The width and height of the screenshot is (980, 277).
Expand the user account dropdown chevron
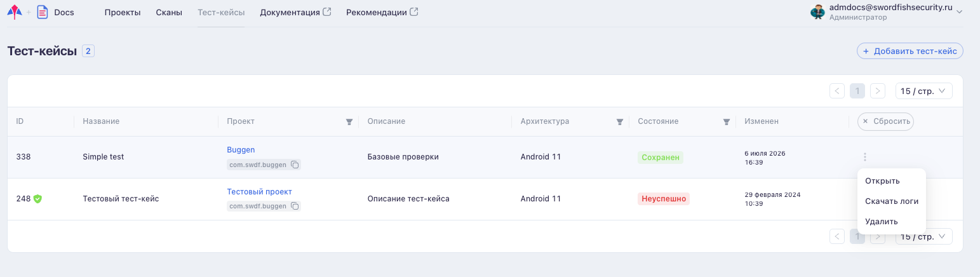[960, 11]
